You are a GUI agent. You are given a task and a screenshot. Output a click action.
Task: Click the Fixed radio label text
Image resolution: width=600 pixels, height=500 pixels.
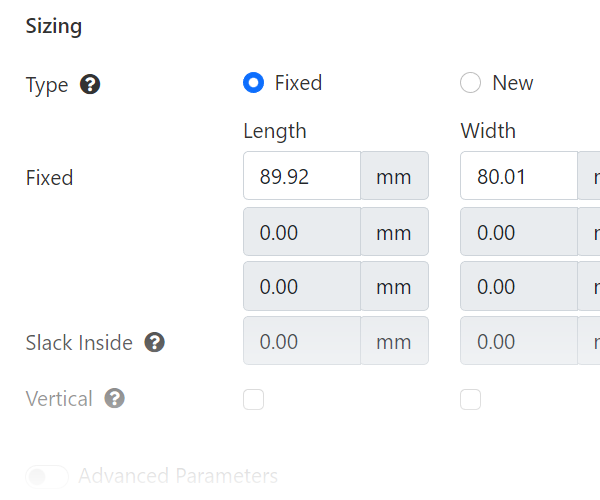click(298, 83)
